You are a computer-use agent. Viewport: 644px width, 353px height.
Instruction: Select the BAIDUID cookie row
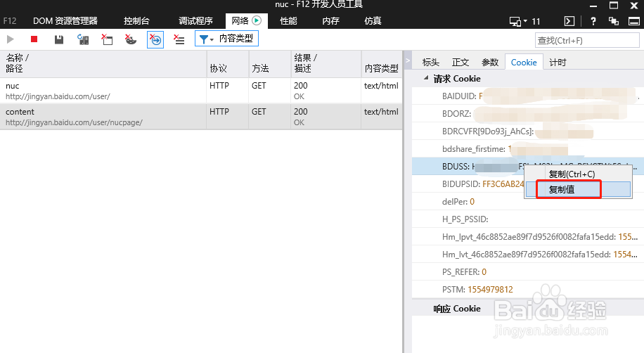click(x=528, y=96)
